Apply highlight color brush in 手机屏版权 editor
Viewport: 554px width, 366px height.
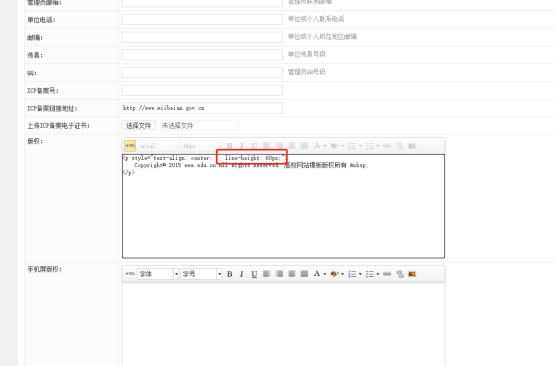point(335,274)
